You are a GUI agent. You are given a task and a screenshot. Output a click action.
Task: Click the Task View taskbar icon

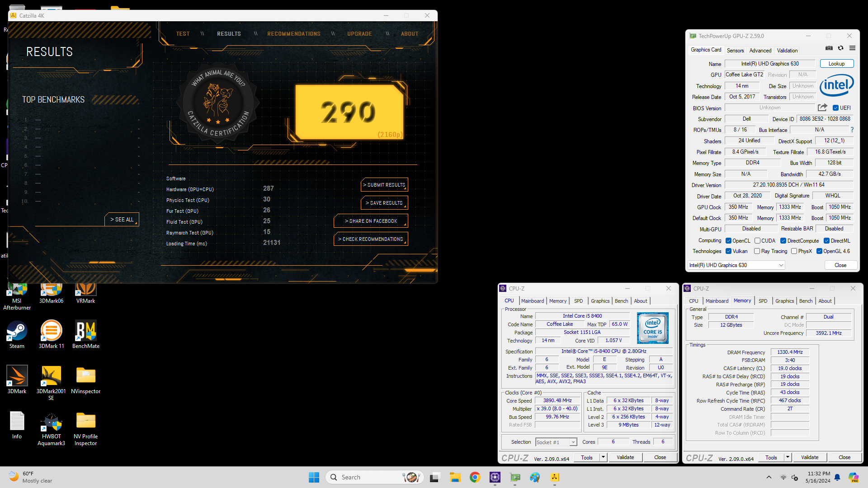[x=434, y=477]
